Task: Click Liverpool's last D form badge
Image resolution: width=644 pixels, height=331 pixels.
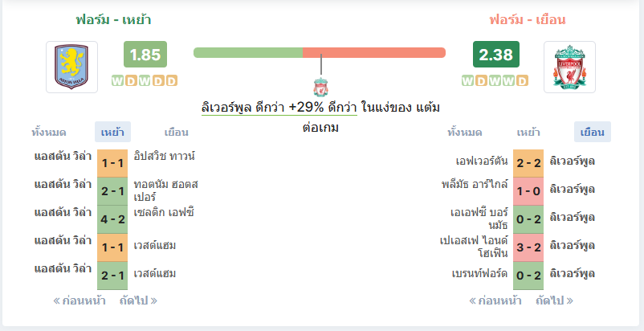Action: point(522,81)
